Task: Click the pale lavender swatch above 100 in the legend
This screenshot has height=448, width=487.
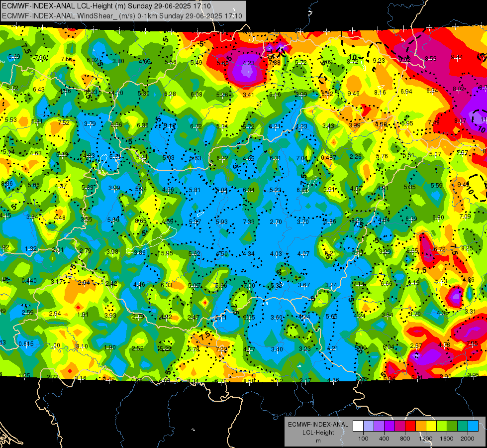Action: tap(369, 426)
